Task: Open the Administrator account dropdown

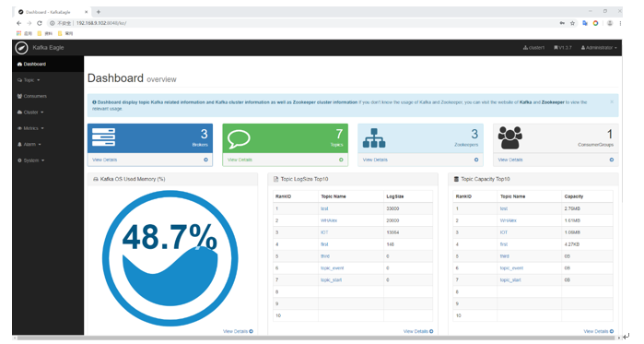Action: 599,48
